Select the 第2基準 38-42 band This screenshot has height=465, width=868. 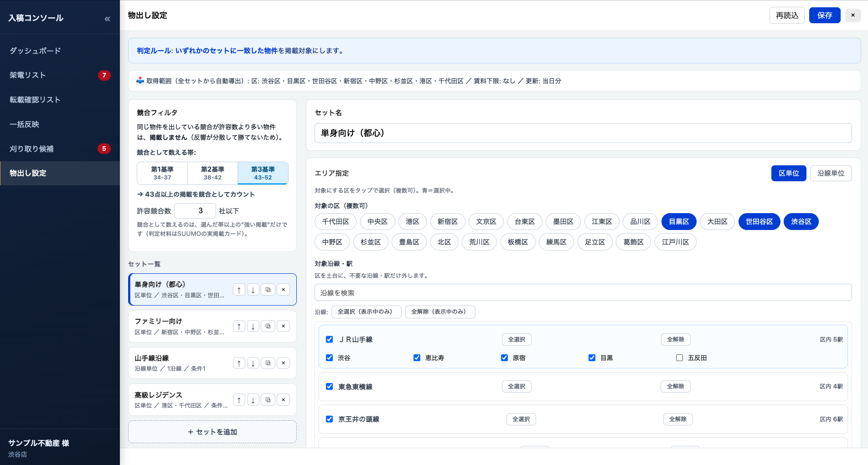(212, 173)
